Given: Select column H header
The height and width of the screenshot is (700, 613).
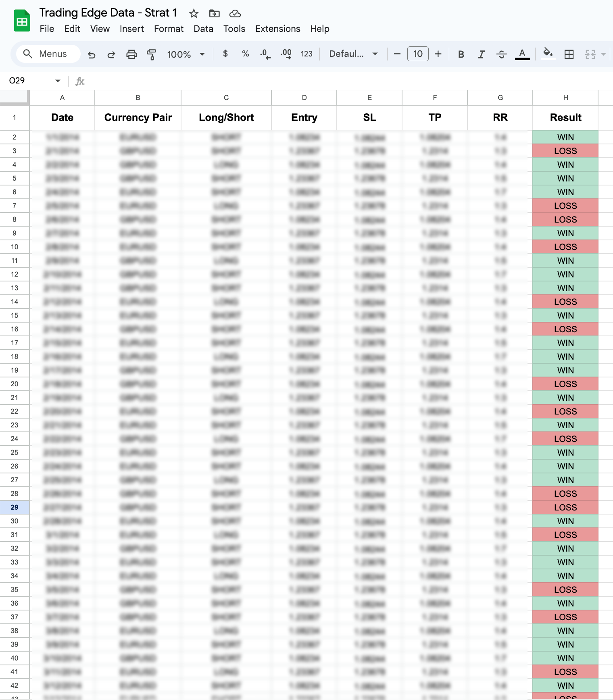Looking at the screenshot, I should [565, 98].
